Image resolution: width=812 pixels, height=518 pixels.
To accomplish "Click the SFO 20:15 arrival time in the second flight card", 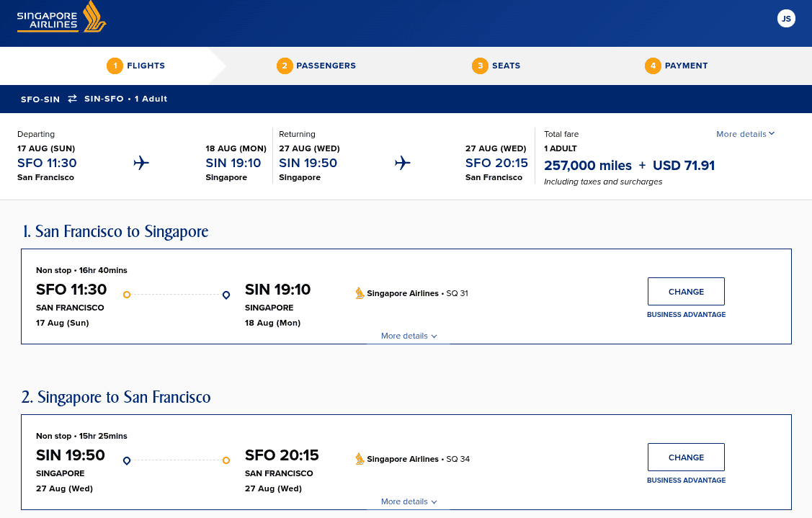I will (282, 455).
